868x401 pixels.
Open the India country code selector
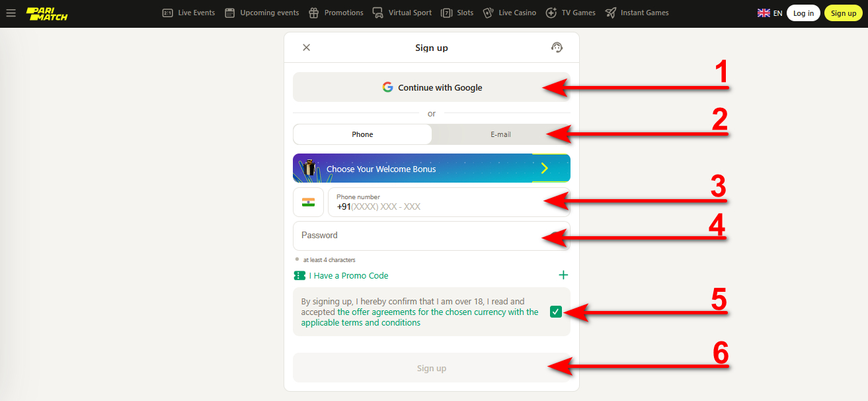coord(308,202)
